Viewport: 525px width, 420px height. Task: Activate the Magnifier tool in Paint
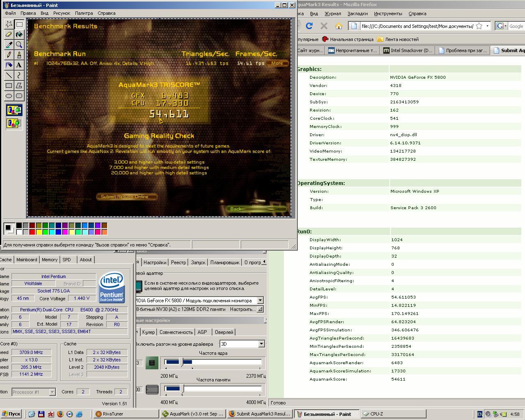tap(19, 45)
